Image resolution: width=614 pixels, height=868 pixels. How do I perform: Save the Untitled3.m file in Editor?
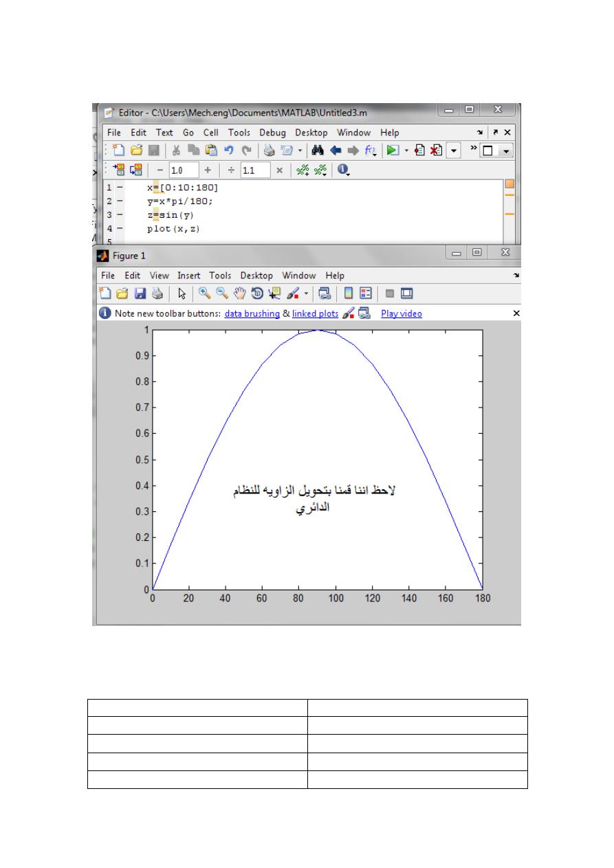pos(153,150)
